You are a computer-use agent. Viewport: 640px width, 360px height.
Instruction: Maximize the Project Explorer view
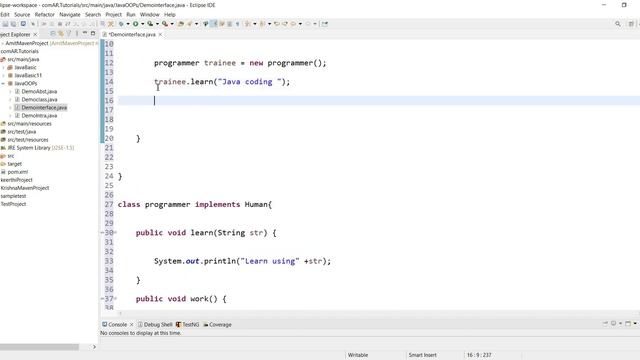coord(93,33)
